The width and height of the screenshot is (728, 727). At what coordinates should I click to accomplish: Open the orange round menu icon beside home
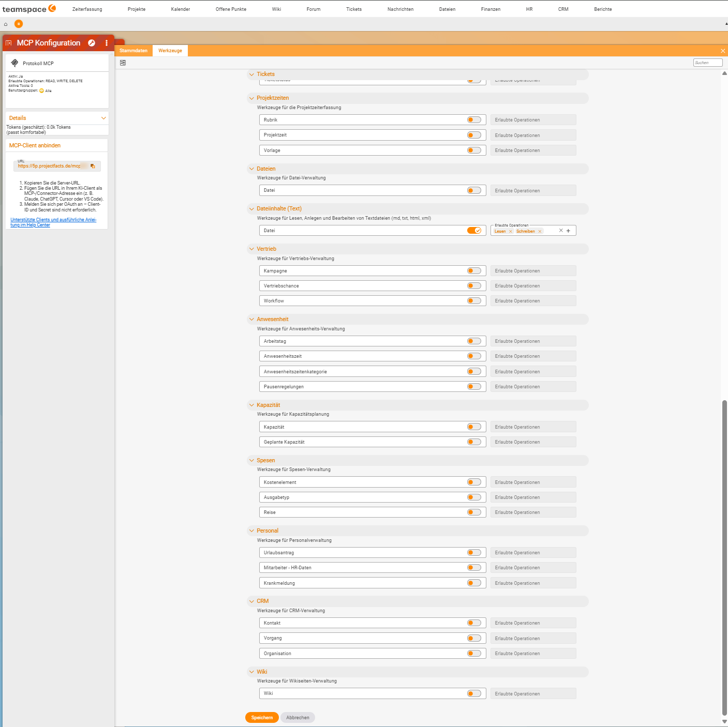tap(19, 24)
